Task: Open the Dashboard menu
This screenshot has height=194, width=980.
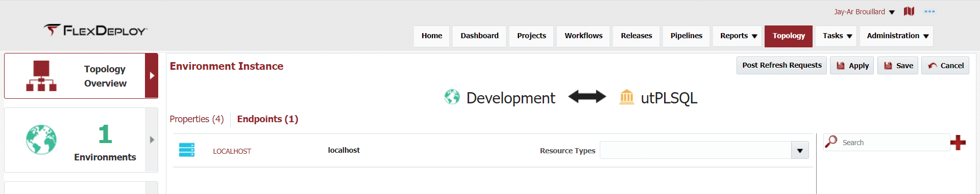Action: [x=479, y=36]
